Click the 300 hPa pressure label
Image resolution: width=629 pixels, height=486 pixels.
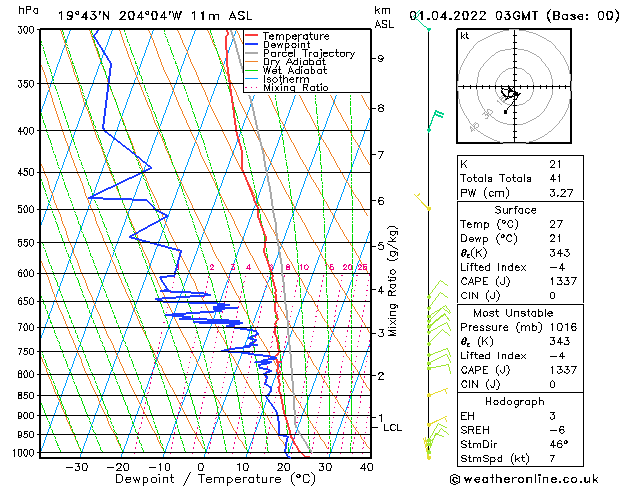(x=26, y=30)
